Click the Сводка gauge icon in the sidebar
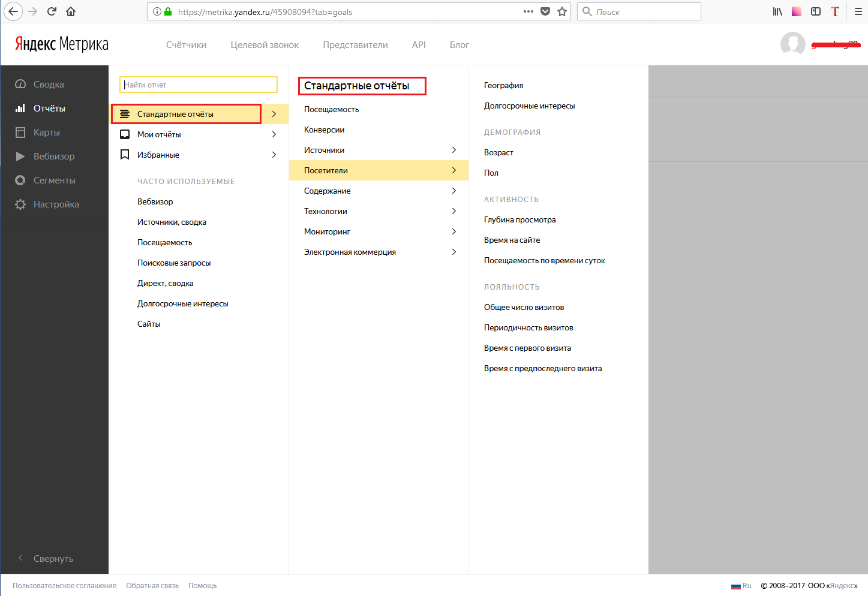 coord(20,84)
